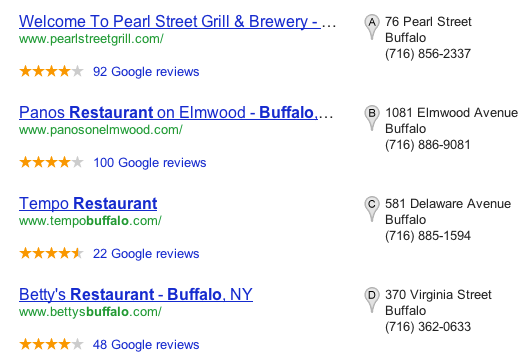This screenshot has width=528, height=361.
Task: Click Tempo Restaurant star rating
Action: coord(51,253)
